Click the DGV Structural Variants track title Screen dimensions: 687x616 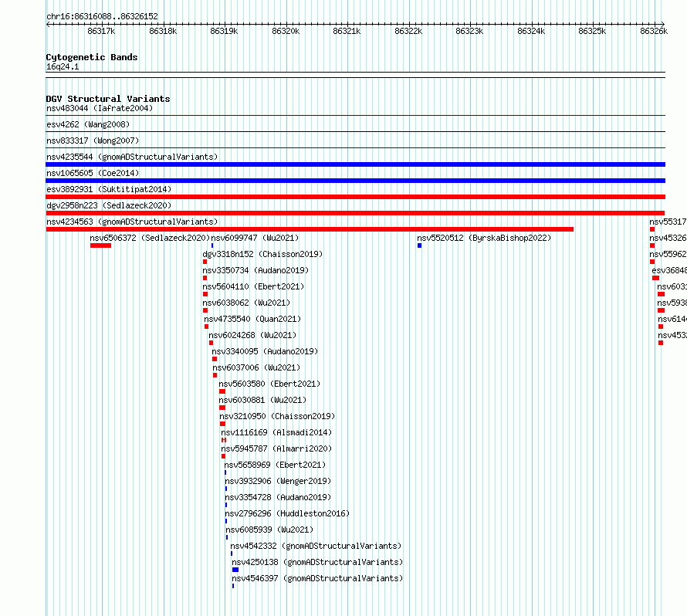[x=108, y=99]
